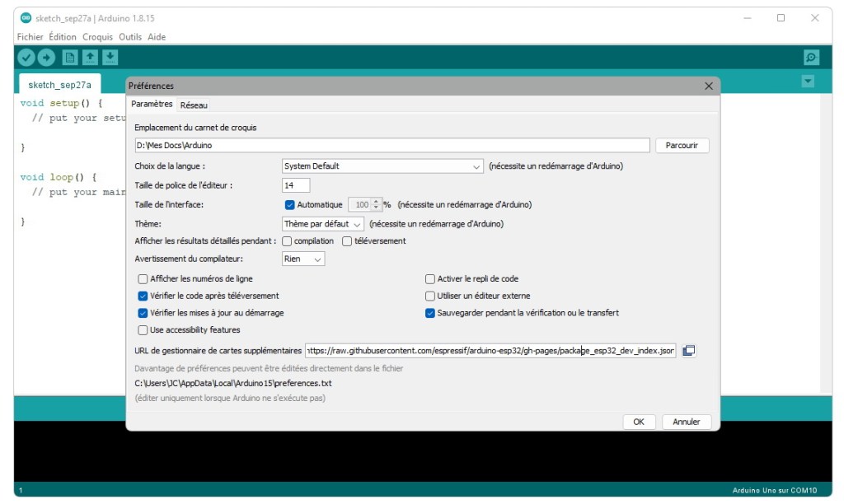The height and width of the screenshot is (504, 844).
Task: Click the Upload arrow icon in toolbar
Action: point(46,57)
